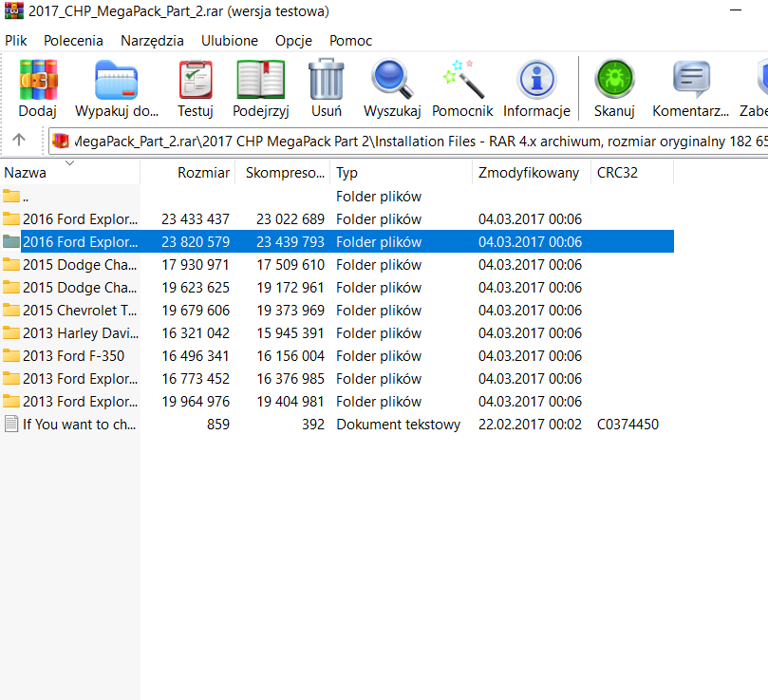Open the Komentarz comment tool
The height and width of the screenshot is (700, 768).
pyautogui.click(x=691, y=87)
